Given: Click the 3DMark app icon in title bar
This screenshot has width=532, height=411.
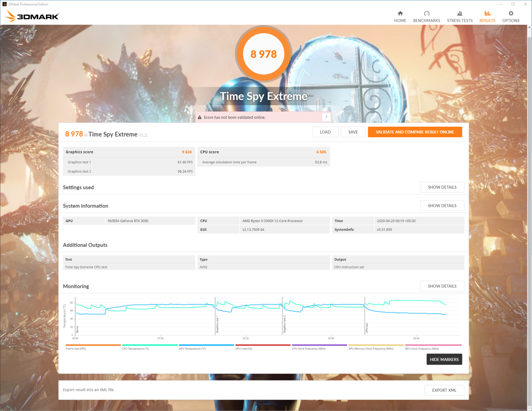Looking at the screenshot, I should coord(4,4).
